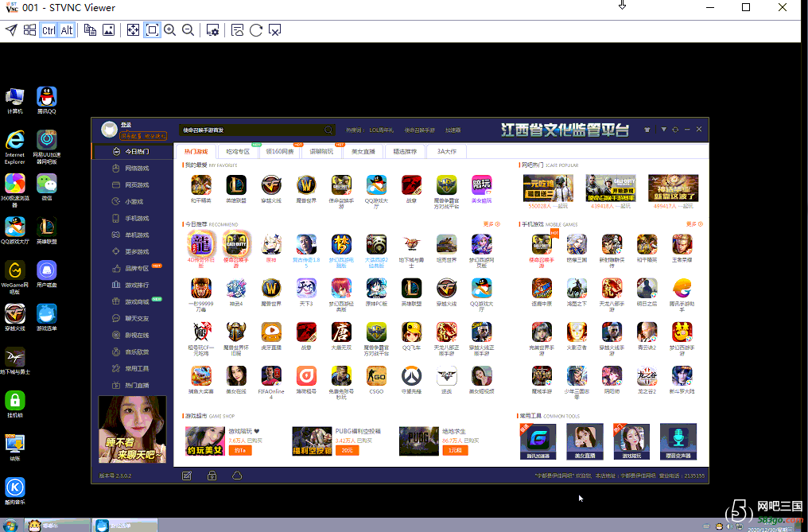Click the 20元 orange button under PUBG福利空投箱
This screenshot has width=808, height=532.
pos(346,450)
